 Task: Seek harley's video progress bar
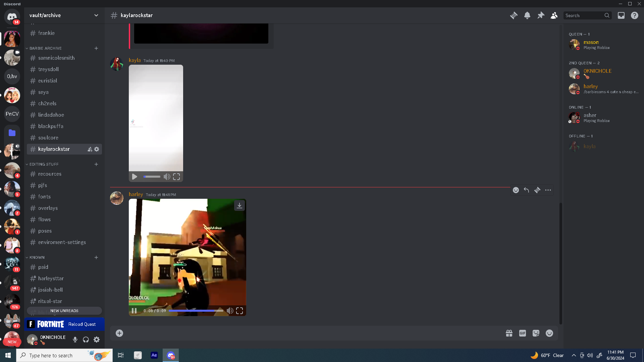(196, 311)
